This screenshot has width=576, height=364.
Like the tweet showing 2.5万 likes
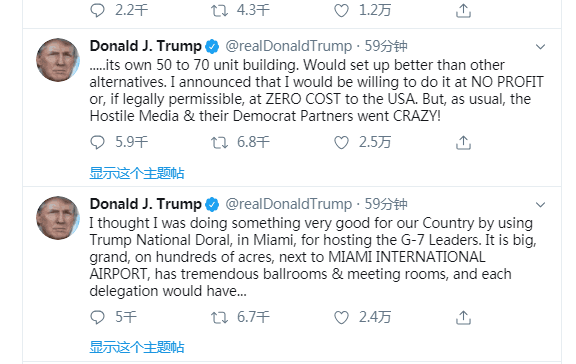(341, 143)
